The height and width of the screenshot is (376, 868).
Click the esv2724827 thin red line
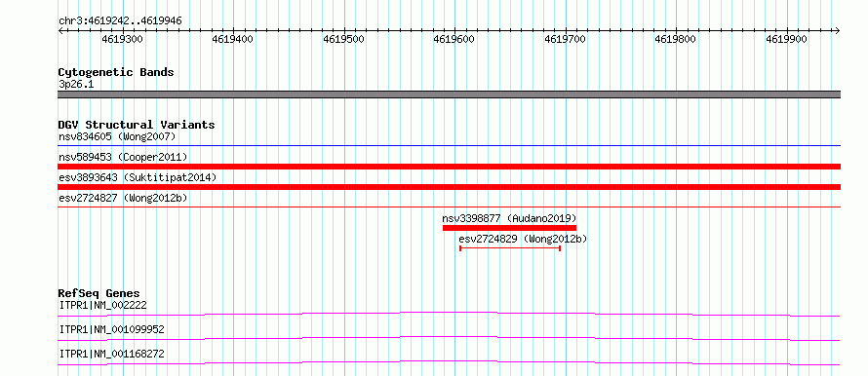[449, 207]
